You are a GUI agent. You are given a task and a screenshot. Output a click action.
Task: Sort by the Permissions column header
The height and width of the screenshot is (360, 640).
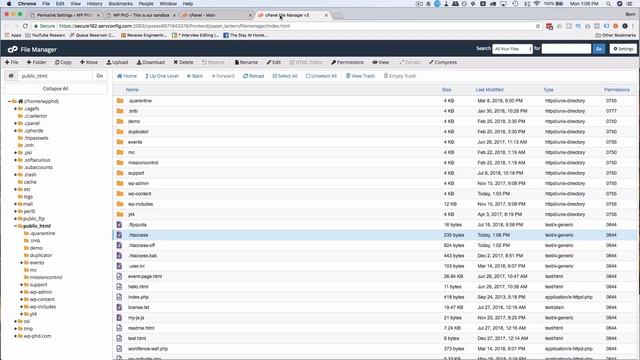617,89
